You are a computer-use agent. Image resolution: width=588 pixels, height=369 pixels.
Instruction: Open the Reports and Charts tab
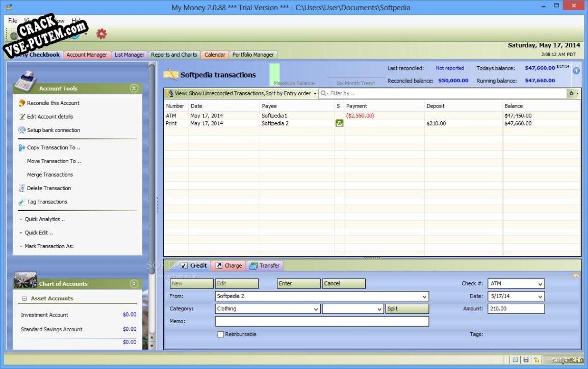point(174,55)
